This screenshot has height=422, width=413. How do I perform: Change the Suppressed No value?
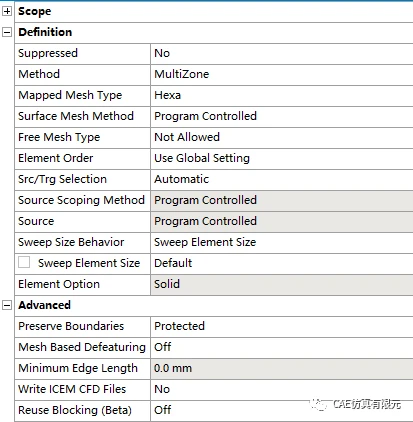[282, 53]
